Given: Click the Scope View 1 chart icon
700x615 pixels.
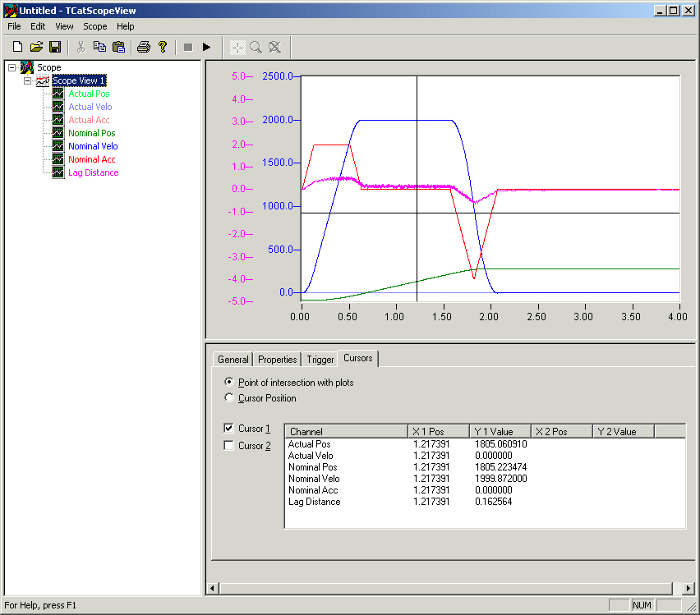Looking at the screenshot, I should tap(43, 80).
